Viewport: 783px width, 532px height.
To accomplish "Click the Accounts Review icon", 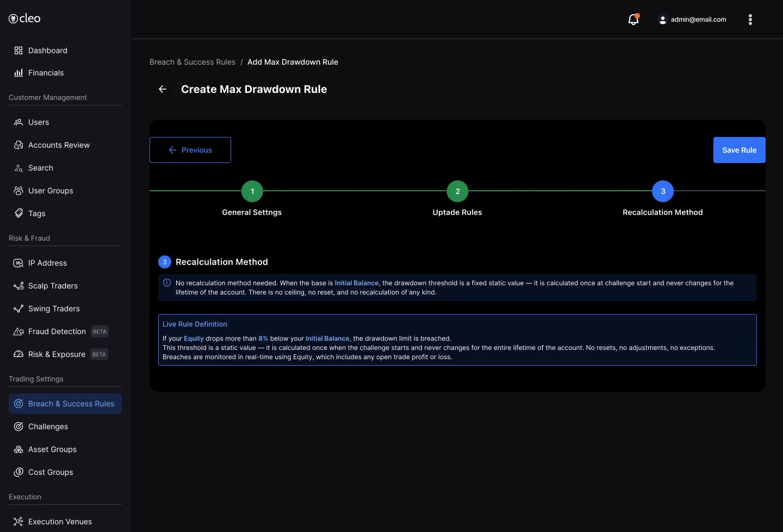I will (x=18, y=145).
